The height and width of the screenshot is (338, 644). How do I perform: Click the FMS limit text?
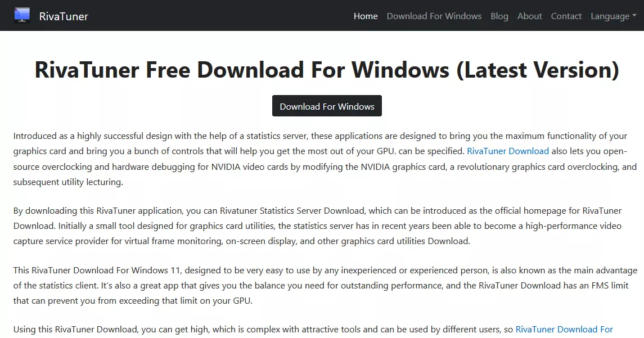609,286
